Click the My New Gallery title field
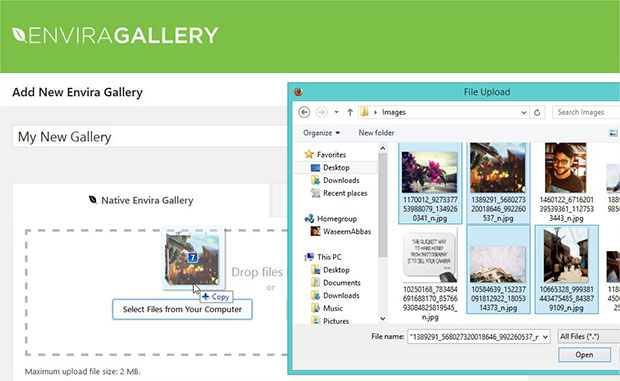 click(150, 137)
